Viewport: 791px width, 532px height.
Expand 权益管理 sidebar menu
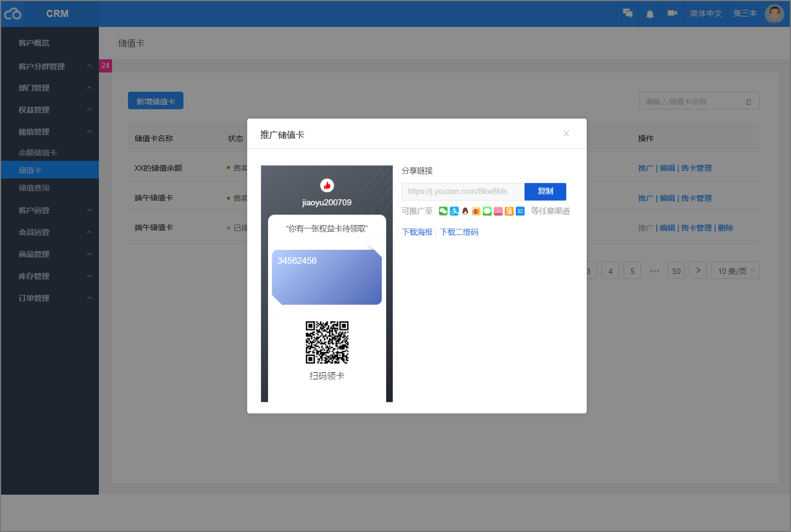50,110
